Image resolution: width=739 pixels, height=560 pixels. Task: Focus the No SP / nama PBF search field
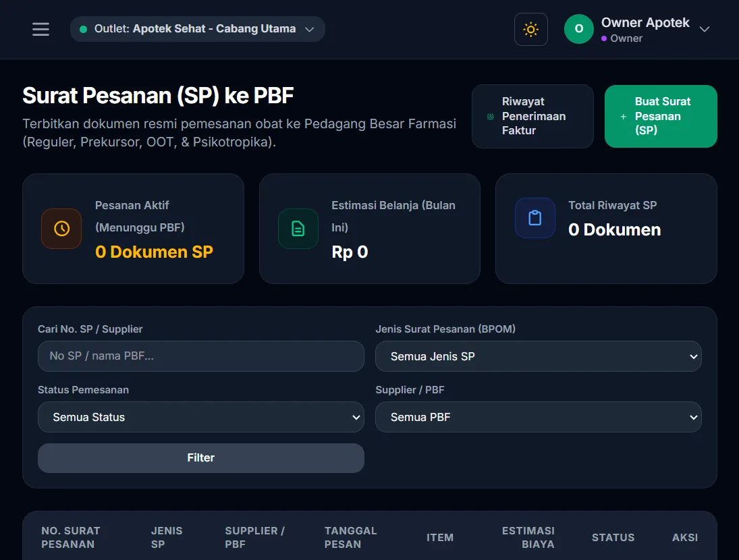(x=200, y=356)
